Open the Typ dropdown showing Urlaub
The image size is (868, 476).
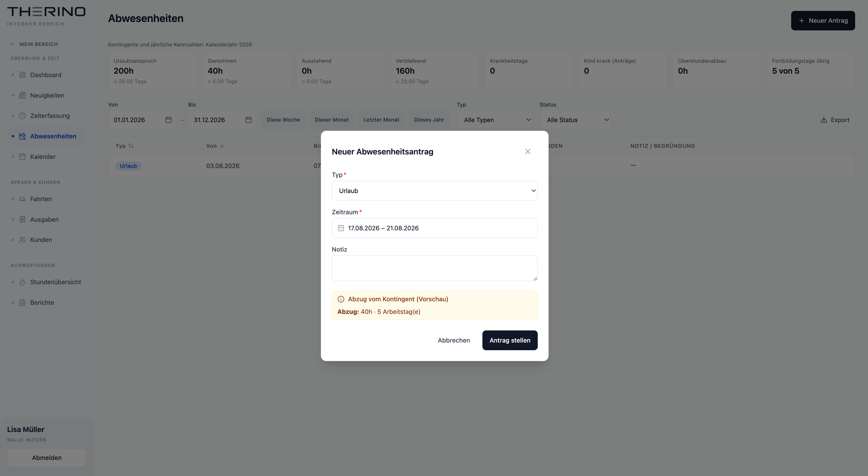[434, 191]
